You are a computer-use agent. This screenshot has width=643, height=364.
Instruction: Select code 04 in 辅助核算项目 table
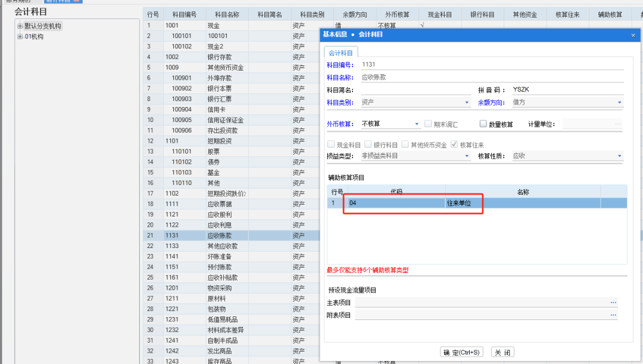coord(396,203)
